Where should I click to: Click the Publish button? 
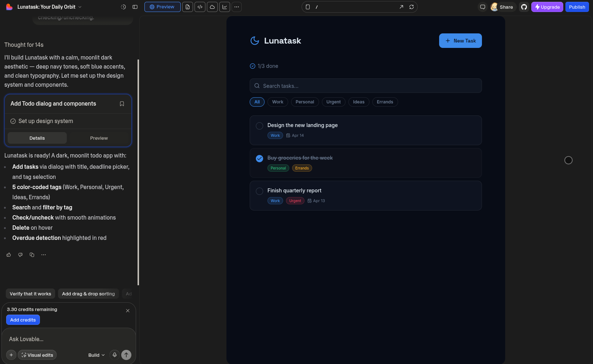click(x=577, y=7)
